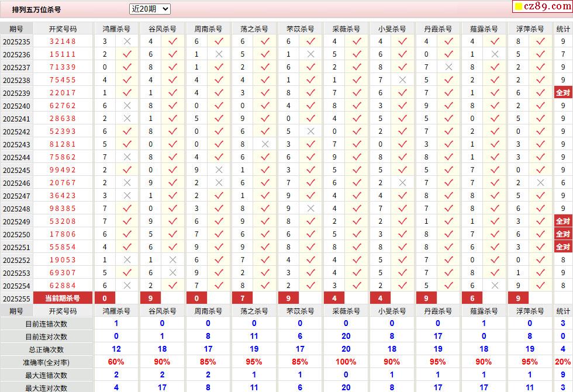Click draw number 55854
Viewport: 573px width, 392px height.
coord(63,247)
